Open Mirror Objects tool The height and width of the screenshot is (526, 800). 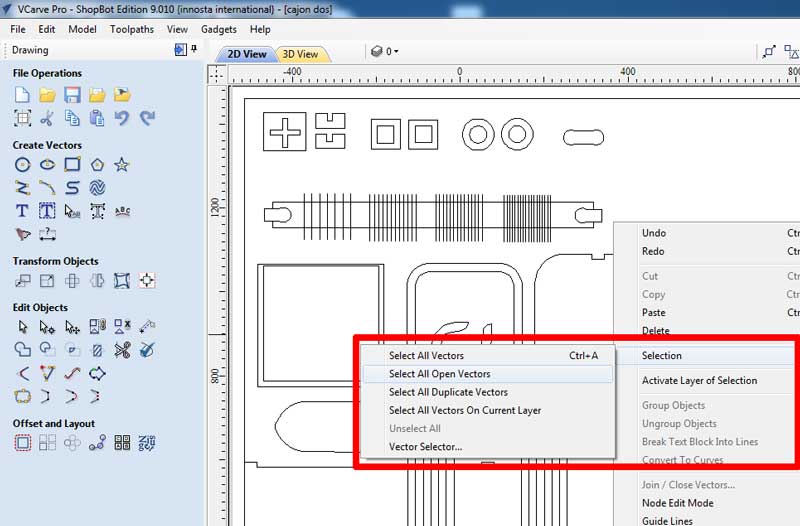[97, 280]
